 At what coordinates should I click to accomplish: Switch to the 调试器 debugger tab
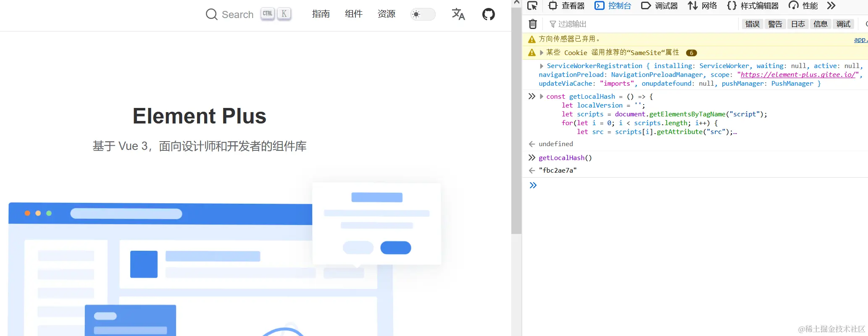(659, 6)
